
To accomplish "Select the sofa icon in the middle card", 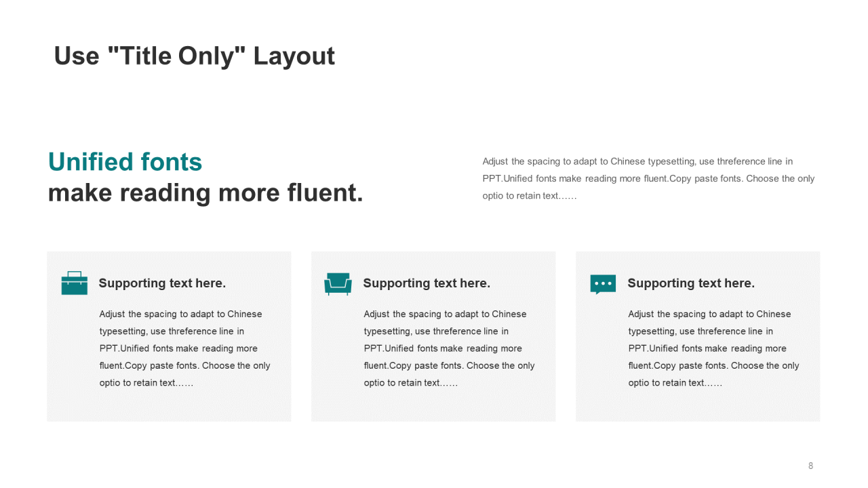I will pos(338,283).
